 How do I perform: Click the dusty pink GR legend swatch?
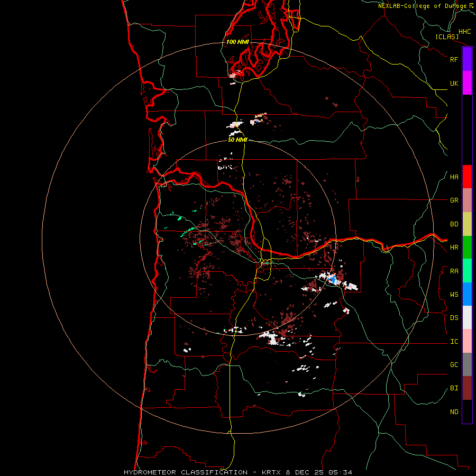pos(467,200)
